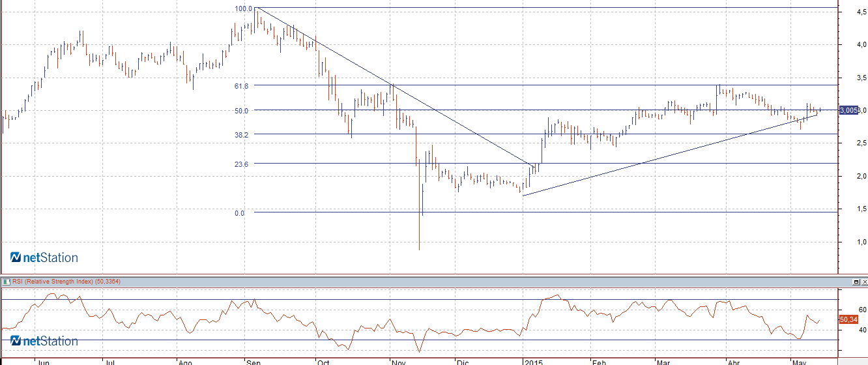The width and height of the screenshot is (868, 365).
Task: Click the Dic label on time axis
Action: pyautogui.click(x=462, y=361)
